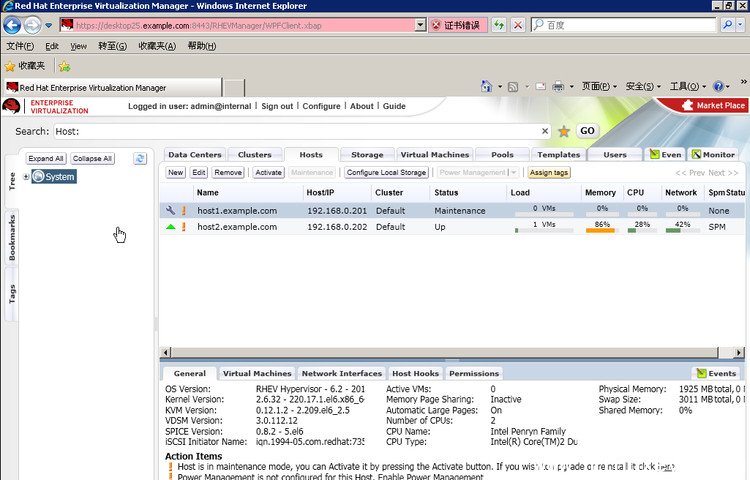Screen dimensions: 750x480
Task: Click the Guide link
Action: pyautogui.click(x=394, y=106)
